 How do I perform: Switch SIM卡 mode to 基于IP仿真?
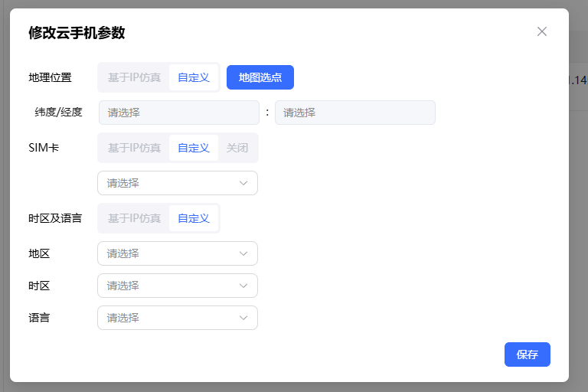pos(134,148)
